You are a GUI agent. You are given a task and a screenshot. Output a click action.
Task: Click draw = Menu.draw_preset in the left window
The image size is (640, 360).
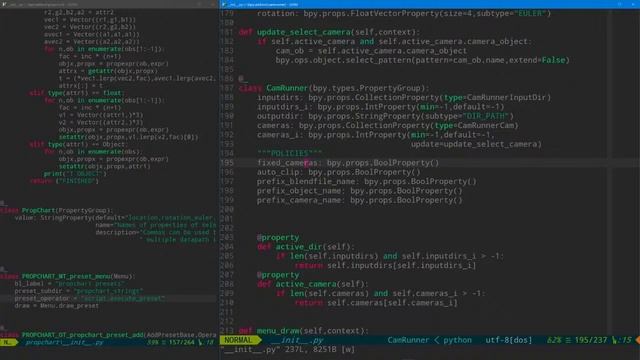coord(56,306)
